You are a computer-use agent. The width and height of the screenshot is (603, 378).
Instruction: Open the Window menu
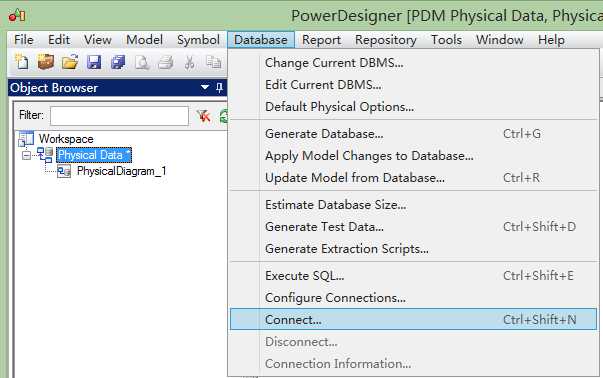click(x=500, y=40)
